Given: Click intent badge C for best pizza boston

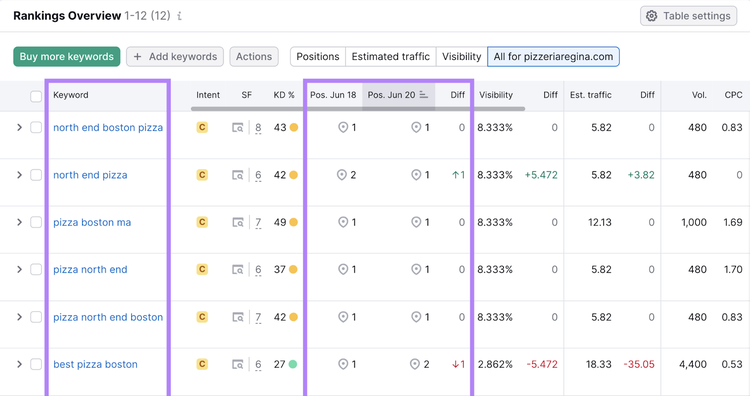Looking at the screenshot, I should (202, 364).
